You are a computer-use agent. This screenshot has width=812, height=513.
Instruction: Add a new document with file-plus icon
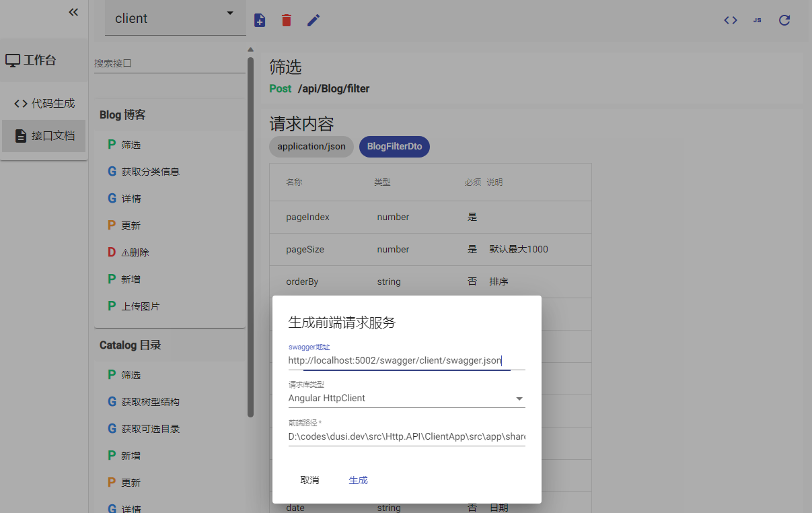tap(260, 20)
